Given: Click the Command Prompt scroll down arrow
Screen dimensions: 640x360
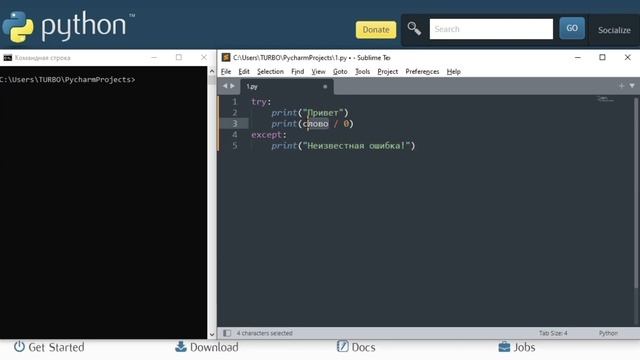Looking at the screenshot, I should pyautogui.click(x=212, y=334).
